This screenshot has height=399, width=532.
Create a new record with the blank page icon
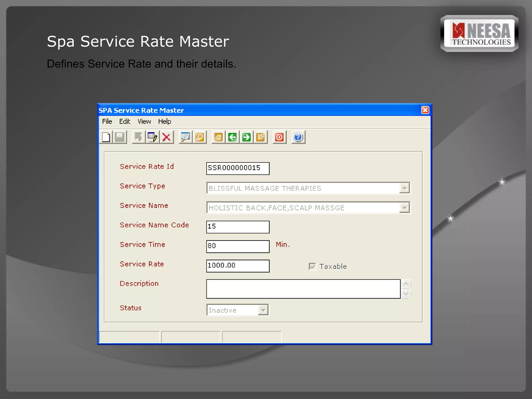click(106, 137)
